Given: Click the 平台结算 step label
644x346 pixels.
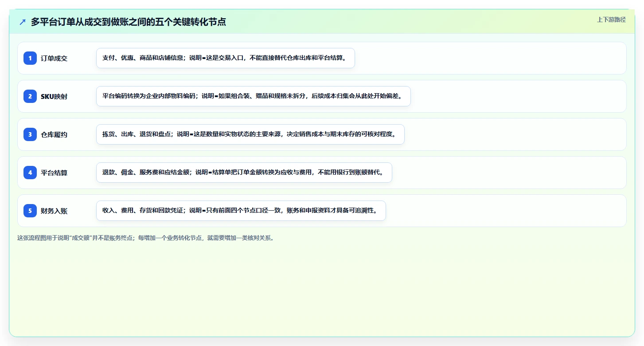Looking at the screenshot, I should click(x=54, y=173).
